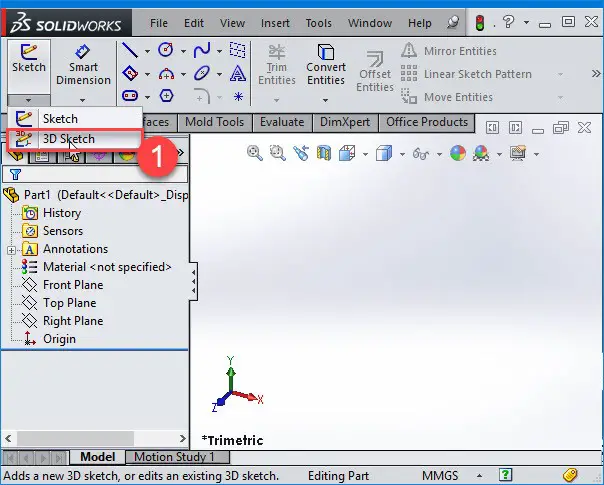Open the Insert menu

pyautogui.click(x=275, y=23)
